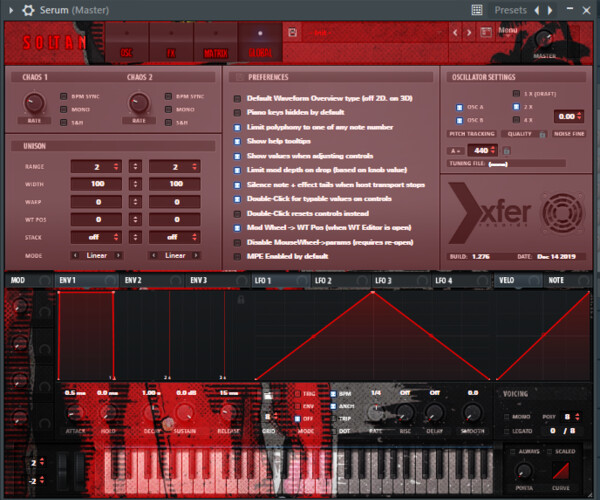
Task: Click the Tuning File field
Action: (506, 164)
